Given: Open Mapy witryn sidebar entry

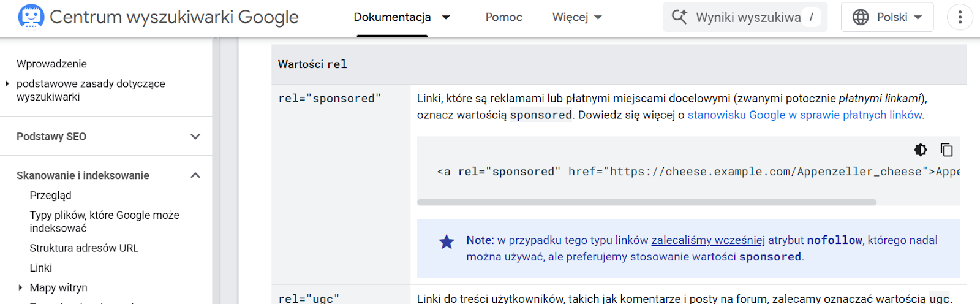Looking at the screenshot, I should tap(59, 287).
